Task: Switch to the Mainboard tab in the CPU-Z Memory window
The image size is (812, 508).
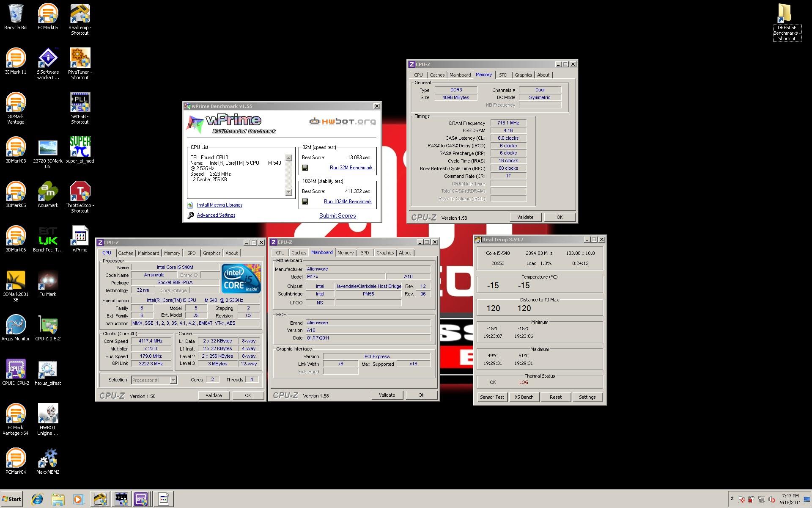Action: point(460,75)
